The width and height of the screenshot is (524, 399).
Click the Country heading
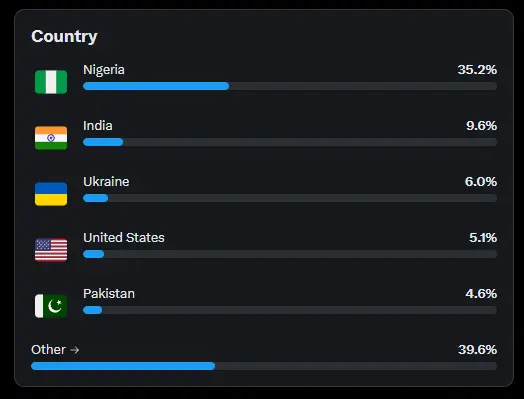click(x=64, y=36)
